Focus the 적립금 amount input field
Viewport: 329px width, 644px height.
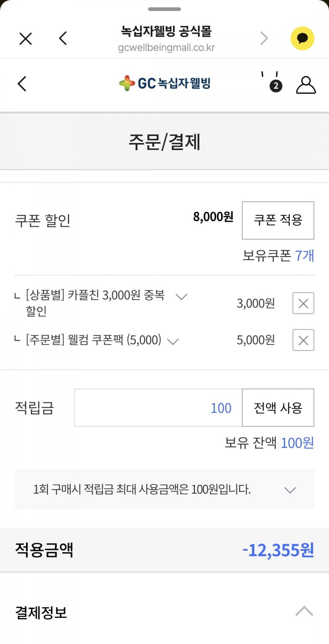158,408
